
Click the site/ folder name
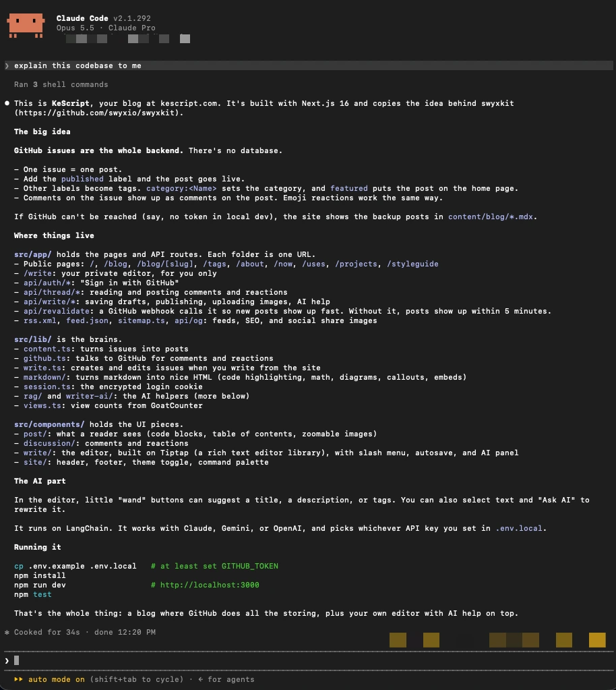[35, 462]
